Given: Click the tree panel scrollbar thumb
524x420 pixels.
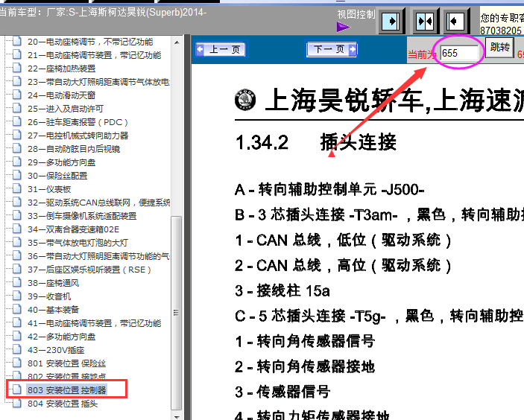Looking at the screenshot, I should pyautogui.click(x=177, y=313).
